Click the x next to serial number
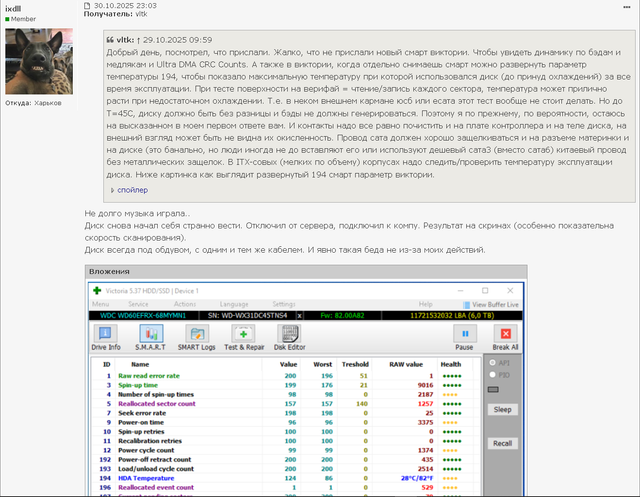 tap(299, 316)
